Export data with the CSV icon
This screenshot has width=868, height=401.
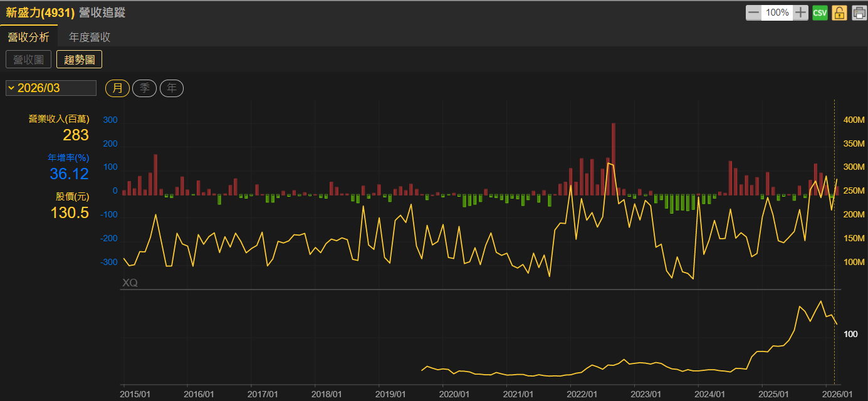pos(820,13)
